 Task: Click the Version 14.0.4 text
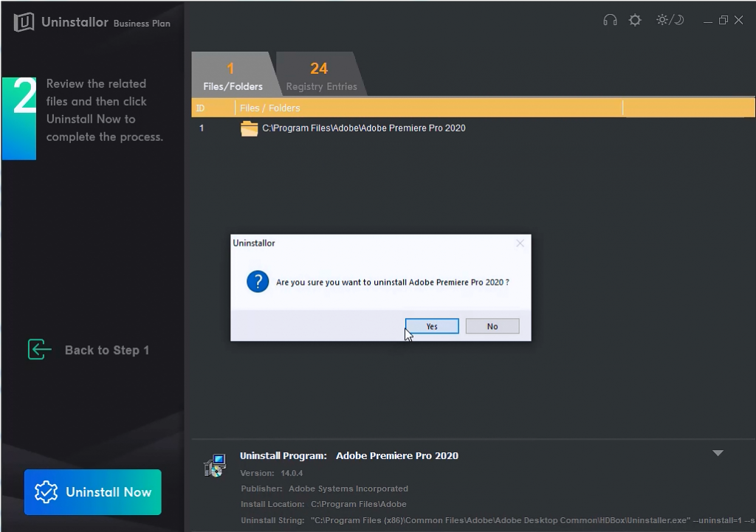[272, 473]
